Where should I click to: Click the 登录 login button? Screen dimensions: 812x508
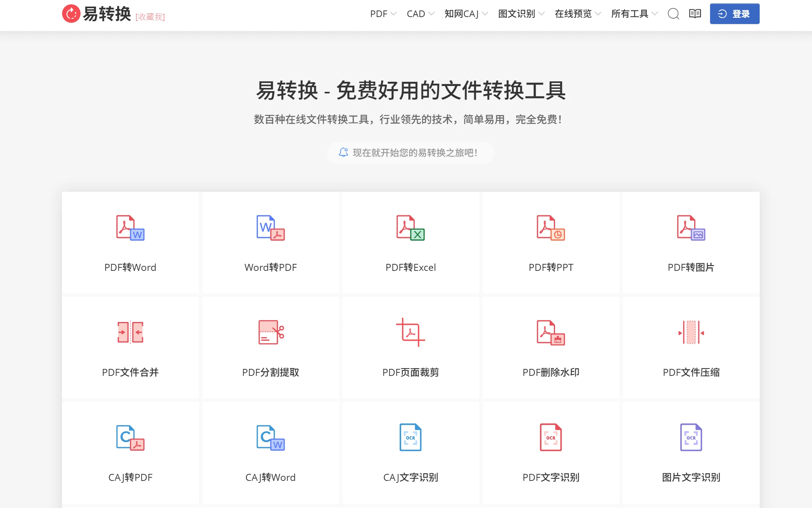coord(734,14)
